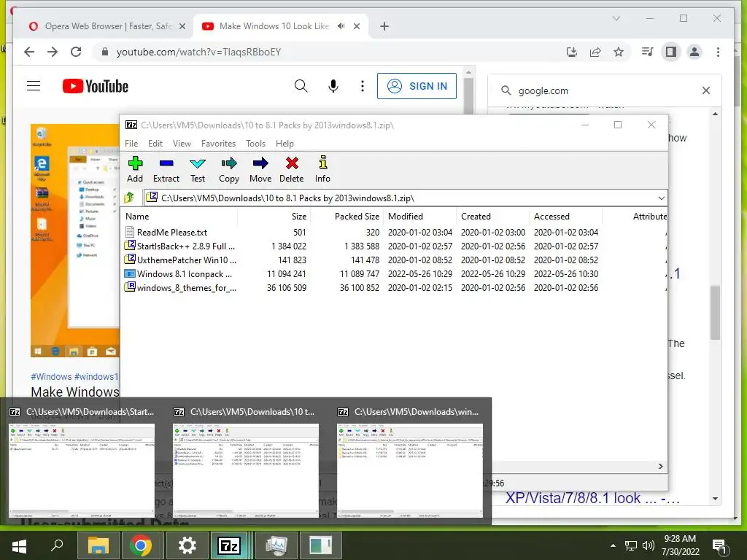Image resolution: width=747 pixels, height=560 pixels.
Task: Open the Help menu in 7-Zip
Action: tap(285, 144)
